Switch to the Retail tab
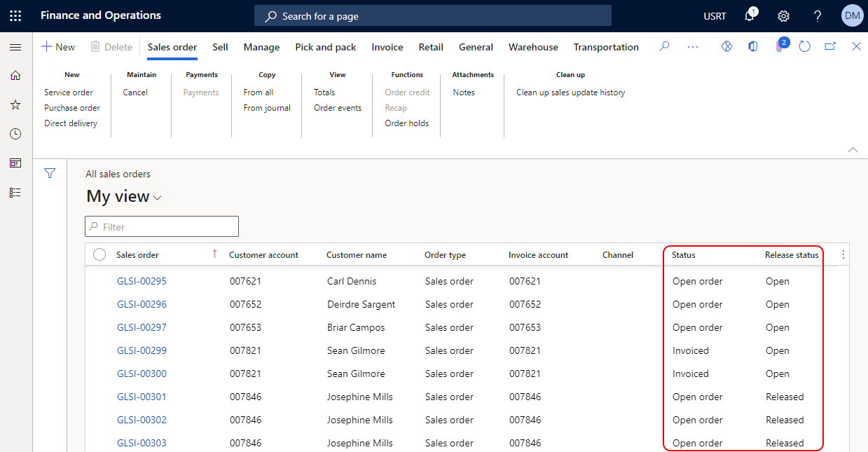868x452 pixels. [x=431, y=47]
